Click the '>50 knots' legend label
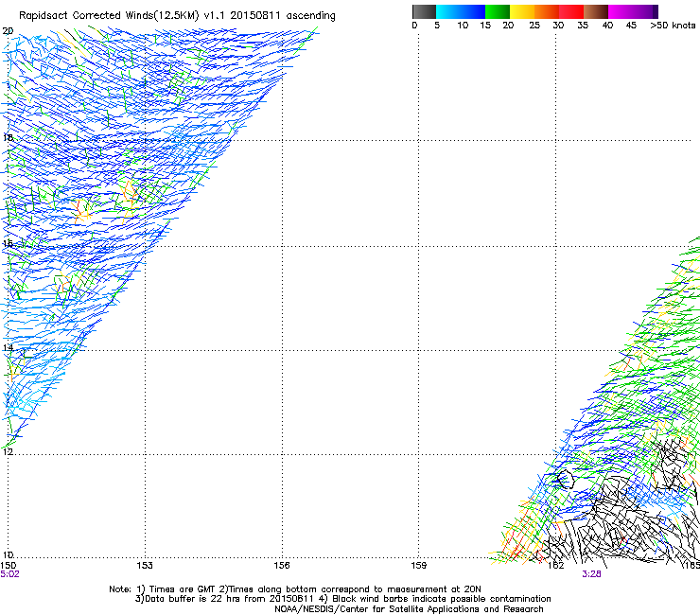700x615 pixels. pyautogui.click(x=673, y=25)
